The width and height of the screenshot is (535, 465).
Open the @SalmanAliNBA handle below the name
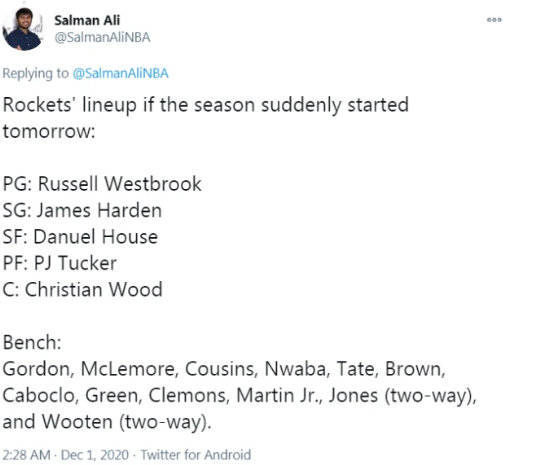[x=102, y=37]
